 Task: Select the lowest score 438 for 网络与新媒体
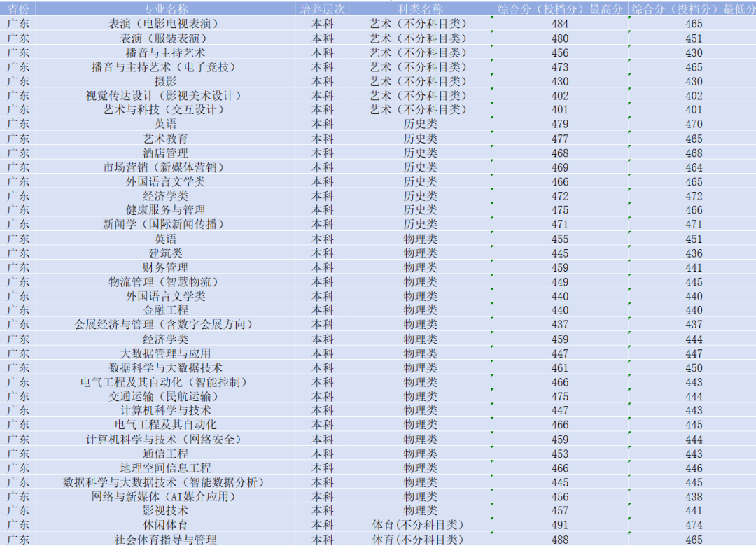tap(693, 496)
